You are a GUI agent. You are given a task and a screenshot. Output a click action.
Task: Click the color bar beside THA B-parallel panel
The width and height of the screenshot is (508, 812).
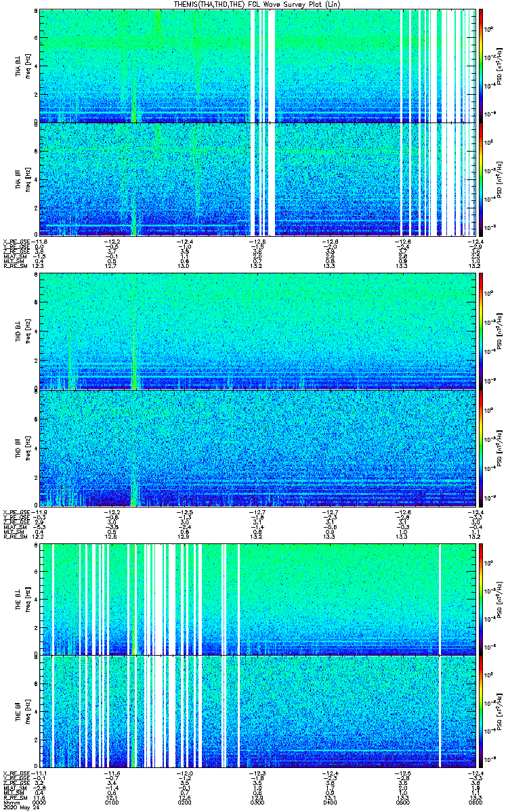pyautogui.click(x=482, y=179)
